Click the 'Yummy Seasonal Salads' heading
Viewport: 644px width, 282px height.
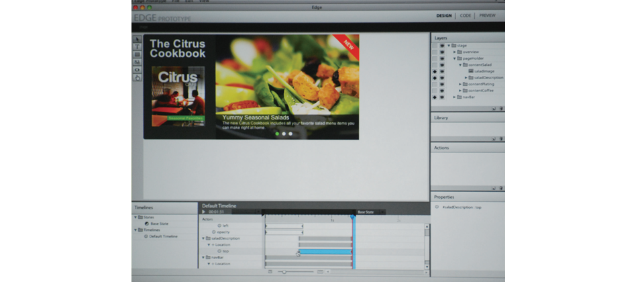tap(256, 117)
